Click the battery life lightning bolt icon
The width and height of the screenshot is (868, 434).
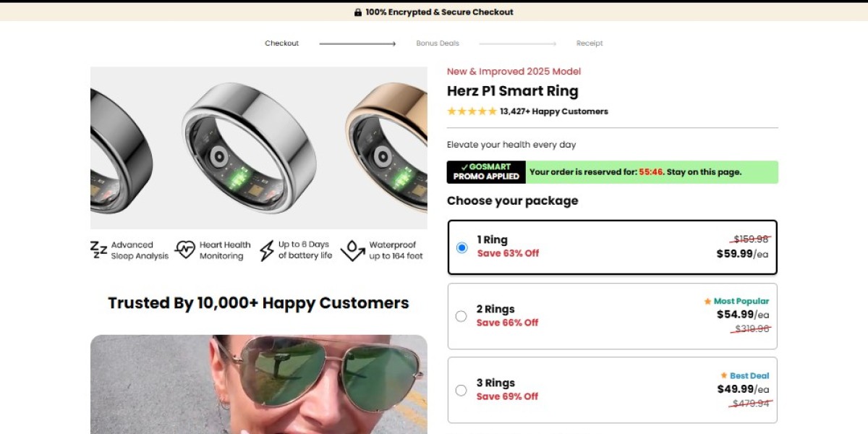point(266,248)
